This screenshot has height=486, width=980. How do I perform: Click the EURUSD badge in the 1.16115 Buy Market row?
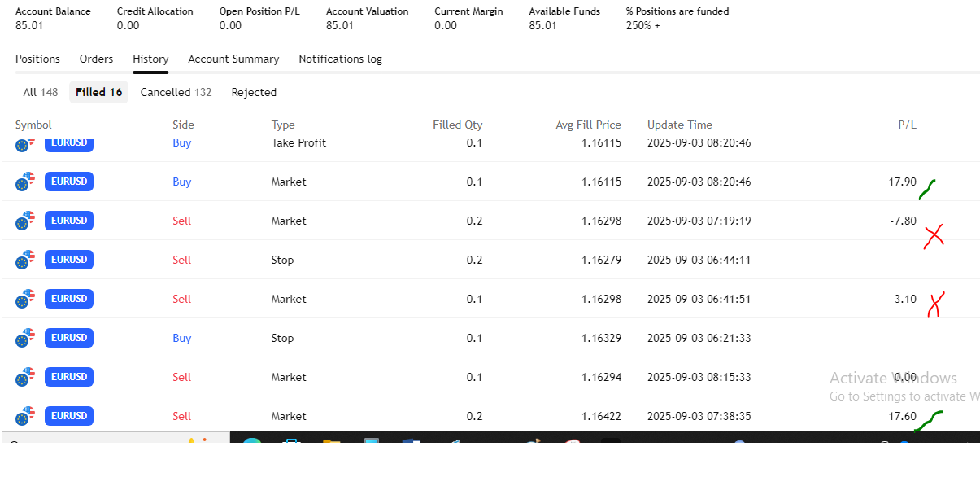[x=69, y=182]
